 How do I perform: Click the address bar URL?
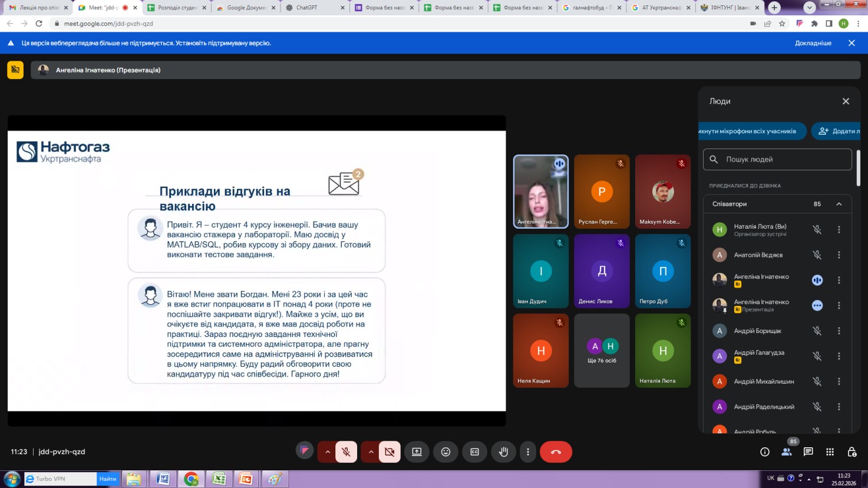108,24
